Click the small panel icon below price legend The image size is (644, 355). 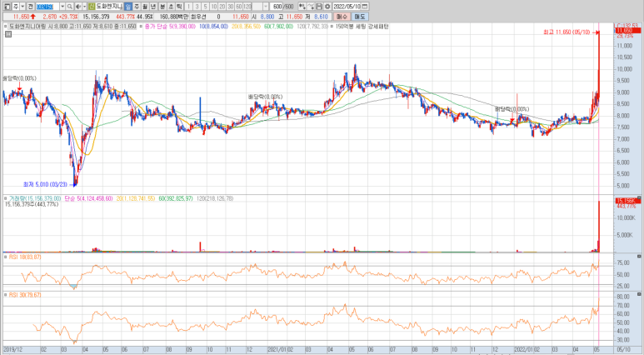coord(8,34)
